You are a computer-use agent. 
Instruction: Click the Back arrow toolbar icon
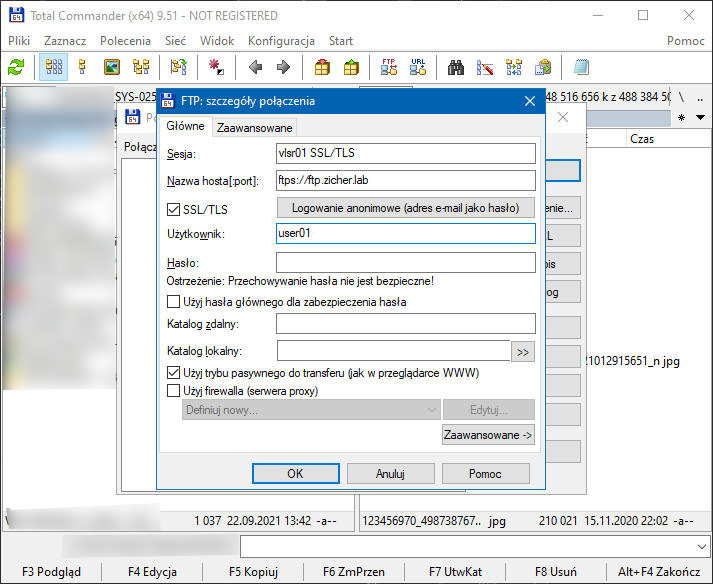pyautogui.click(x=255, y=67)
